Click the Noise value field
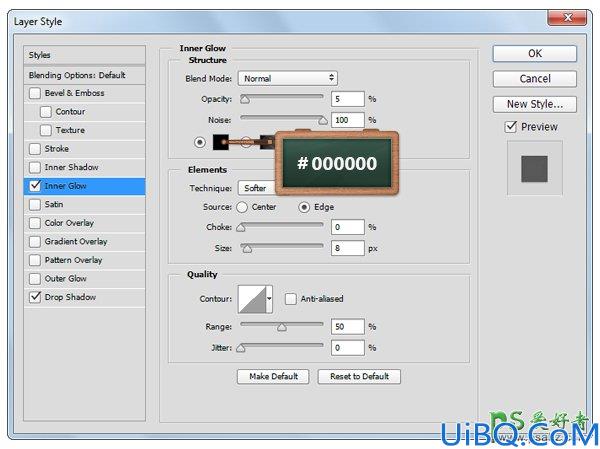This screenshot has width=600, height=449. pos(348,120)
